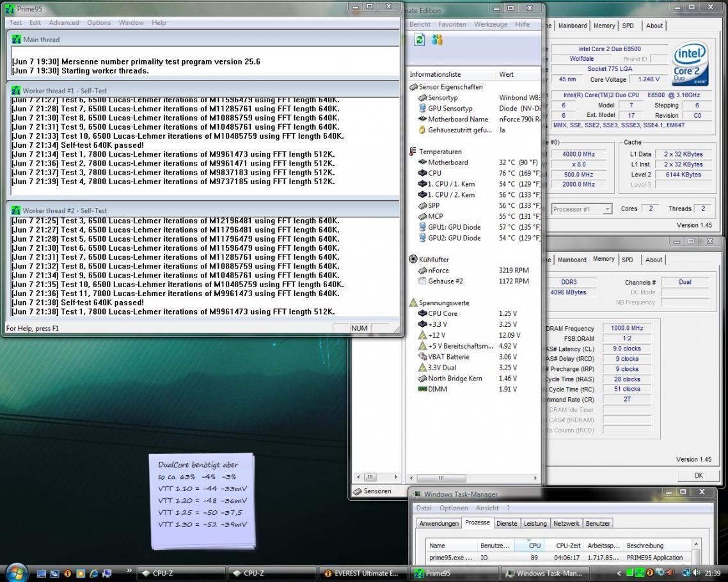Switch to Mainboard tab in upper CPU-Z
The height and width of the screenshot is (582, 728).
tap(573, 26)
